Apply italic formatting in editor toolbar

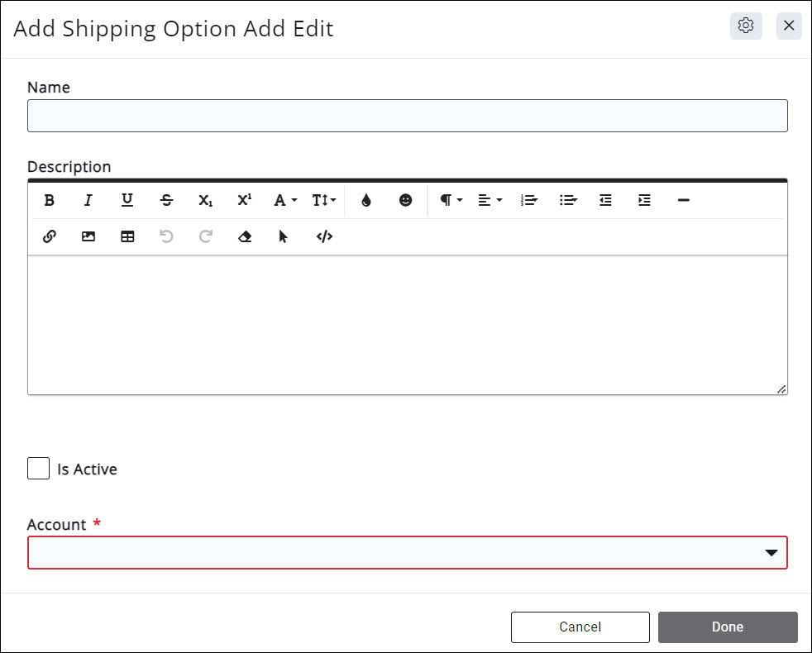point(88,200)
